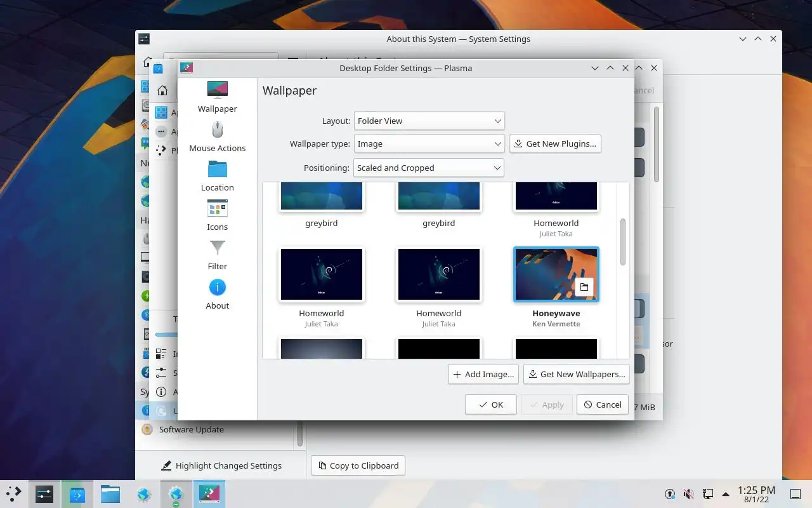The height and width of the screenshot is (508, 812).
Task: Select the Homeworld thumbnail beside the greybird ones
Action: click(x=556, y=196)
